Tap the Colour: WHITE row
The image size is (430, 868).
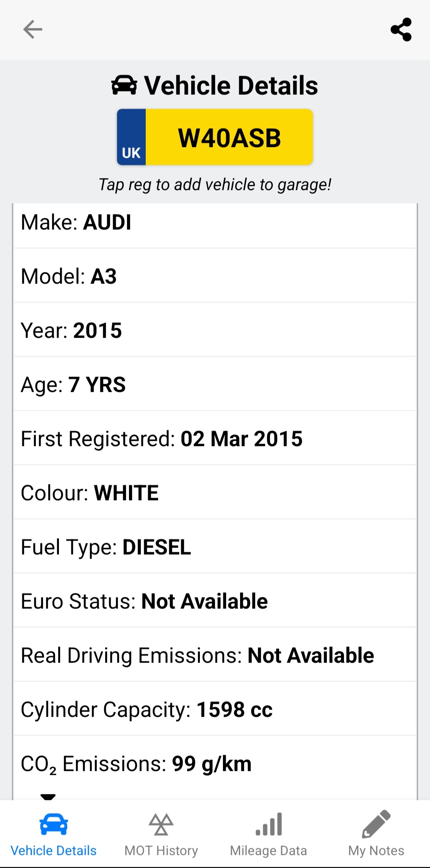tap(215, 493)
